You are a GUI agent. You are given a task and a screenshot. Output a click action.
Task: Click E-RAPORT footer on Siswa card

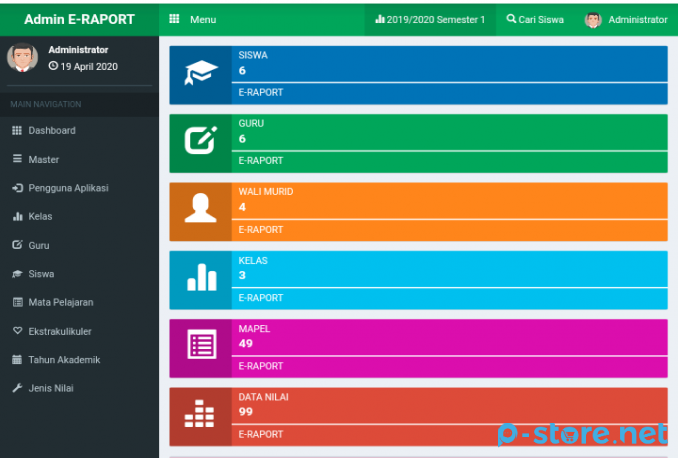click(260, 93)
